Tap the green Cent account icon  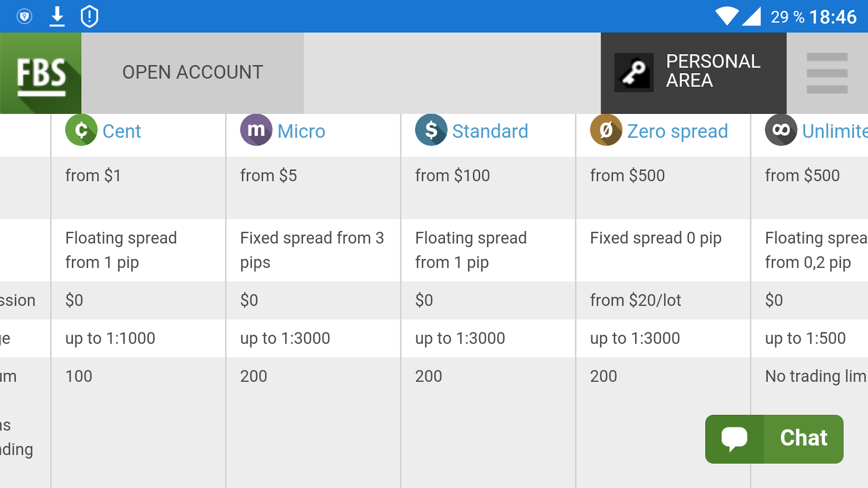(x=81, y=130)
